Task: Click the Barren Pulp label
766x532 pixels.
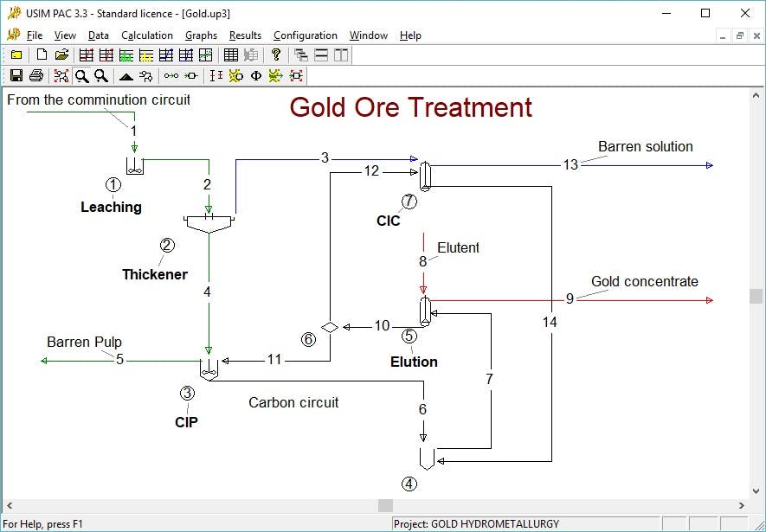Action: [x=84, y=343]
